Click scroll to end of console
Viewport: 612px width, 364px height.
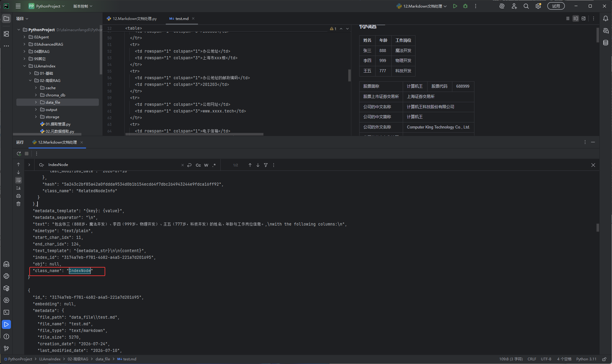tap(18, 188)
